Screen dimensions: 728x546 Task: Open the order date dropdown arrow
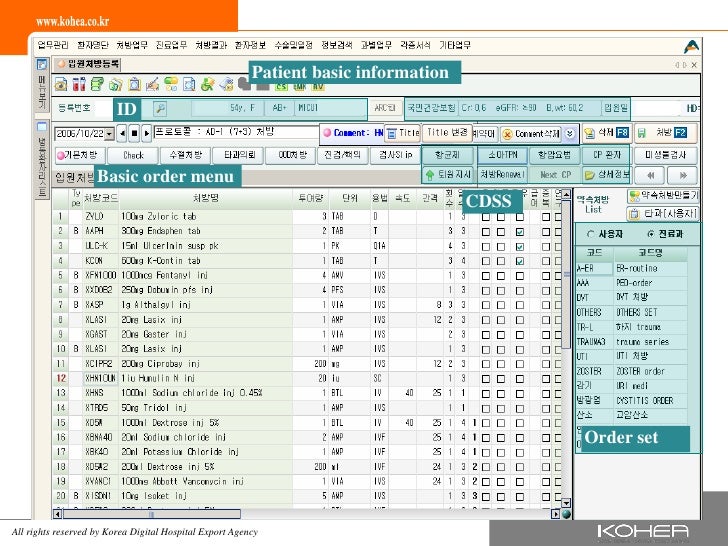coord(106,132)
